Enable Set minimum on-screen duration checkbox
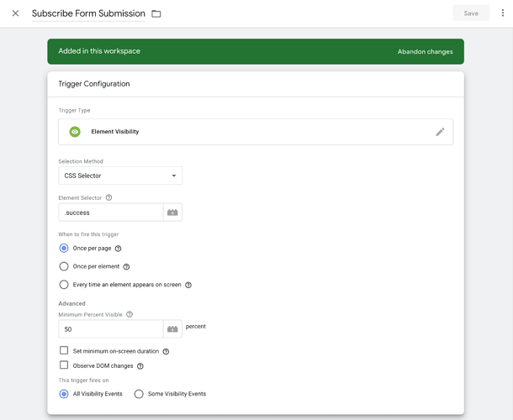 (64, 350)
